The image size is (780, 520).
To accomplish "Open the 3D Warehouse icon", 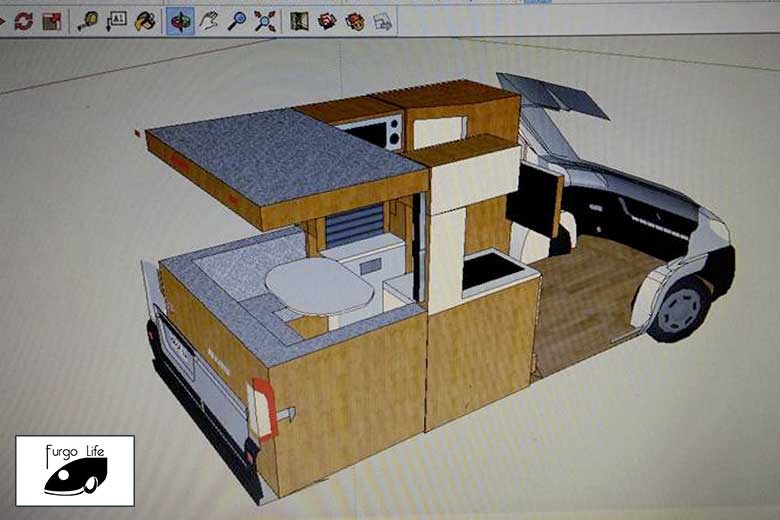I will tap(327, 21).
